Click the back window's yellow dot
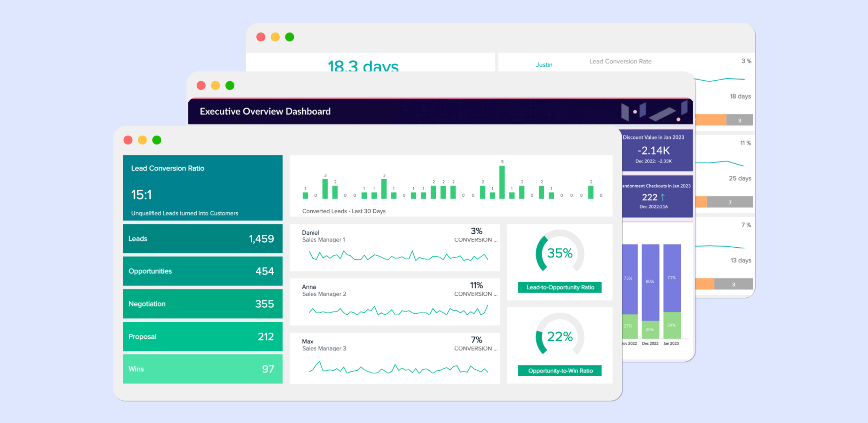This screenshot has height=423, width=868. (275, 37)
